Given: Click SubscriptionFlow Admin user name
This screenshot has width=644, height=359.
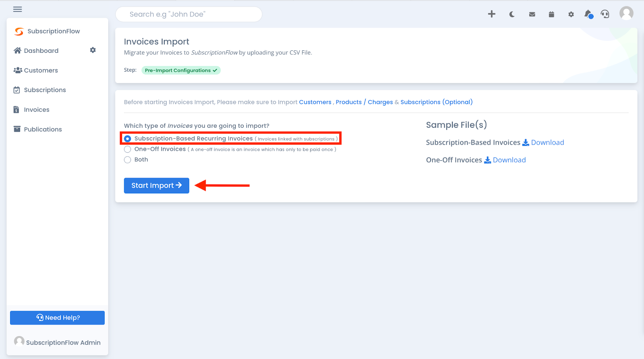Looking at the screenshot, I should pyautogui.click(x=63, y=342).
